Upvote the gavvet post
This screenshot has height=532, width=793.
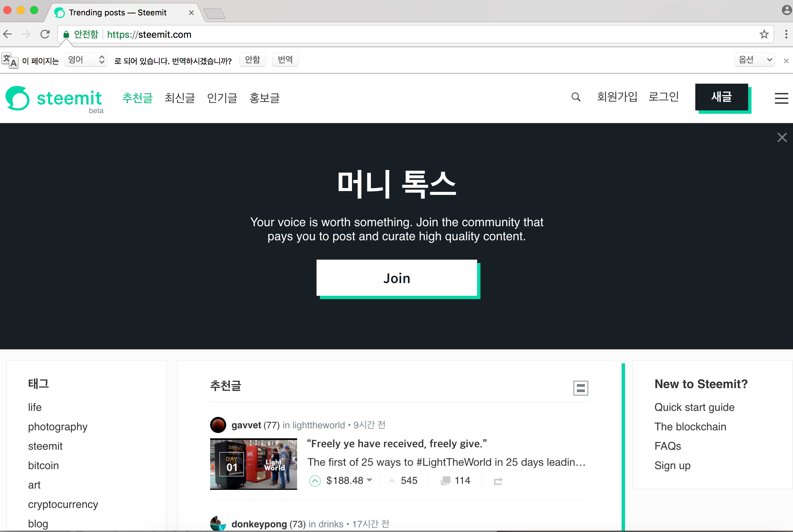point(315,481)
